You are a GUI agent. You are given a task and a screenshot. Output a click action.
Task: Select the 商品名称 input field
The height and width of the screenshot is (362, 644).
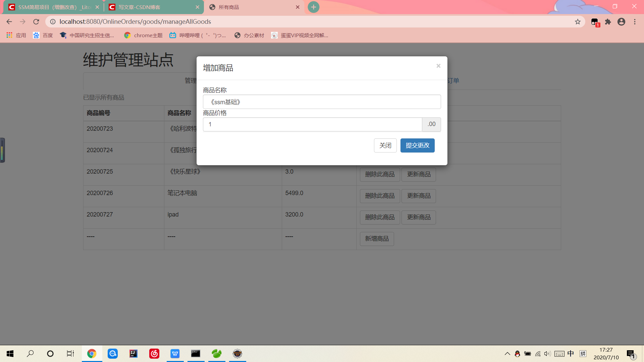point(322,102)
